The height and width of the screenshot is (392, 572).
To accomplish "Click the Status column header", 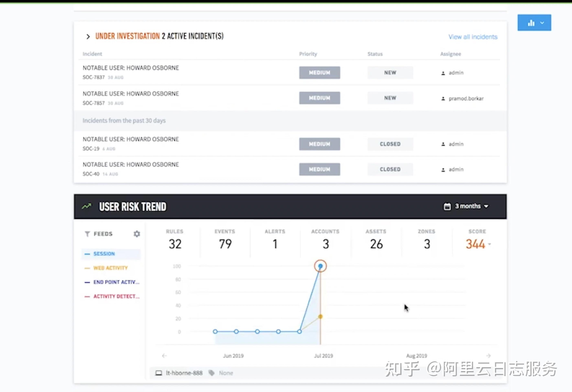I will click(x=375, y=54).
